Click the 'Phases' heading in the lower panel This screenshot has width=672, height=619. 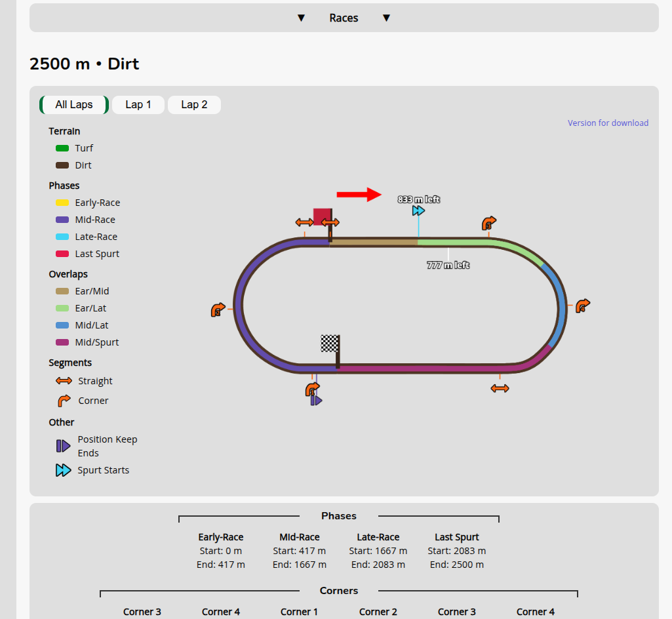click(x=338, y=516)
